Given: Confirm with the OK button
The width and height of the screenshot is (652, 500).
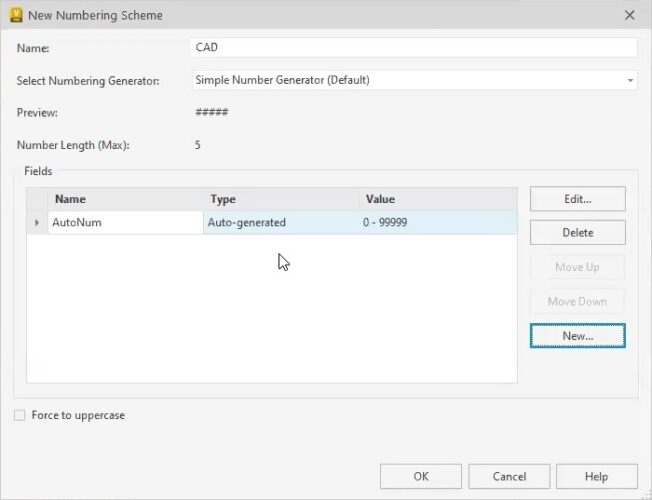Looking at the screenshot, I should [x=420, y=476].
